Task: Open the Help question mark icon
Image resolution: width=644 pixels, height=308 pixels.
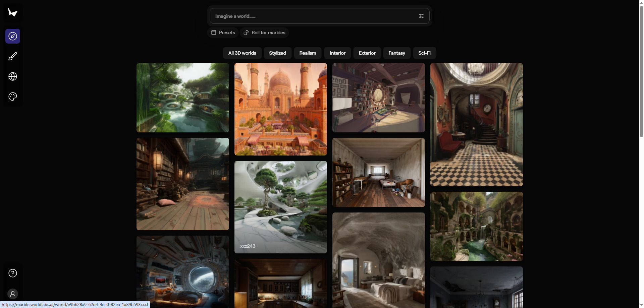Action: [x=12, y=273]
